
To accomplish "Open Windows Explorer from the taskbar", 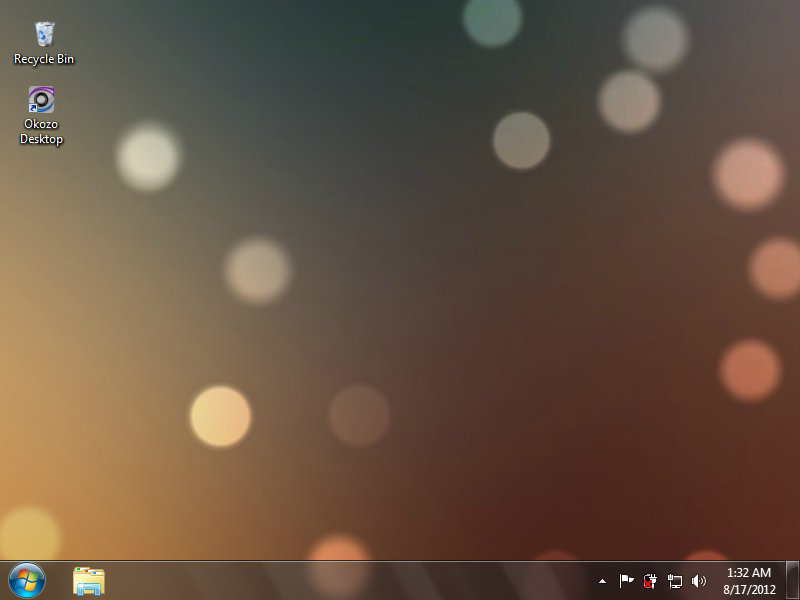I will click(x=89, y=581).
